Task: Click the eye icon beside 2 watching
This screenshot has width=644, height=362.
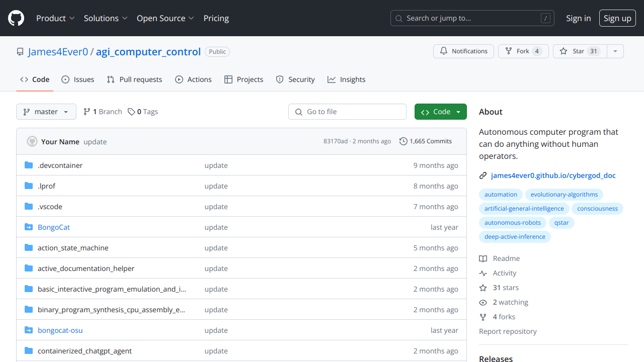Action: 483,302
